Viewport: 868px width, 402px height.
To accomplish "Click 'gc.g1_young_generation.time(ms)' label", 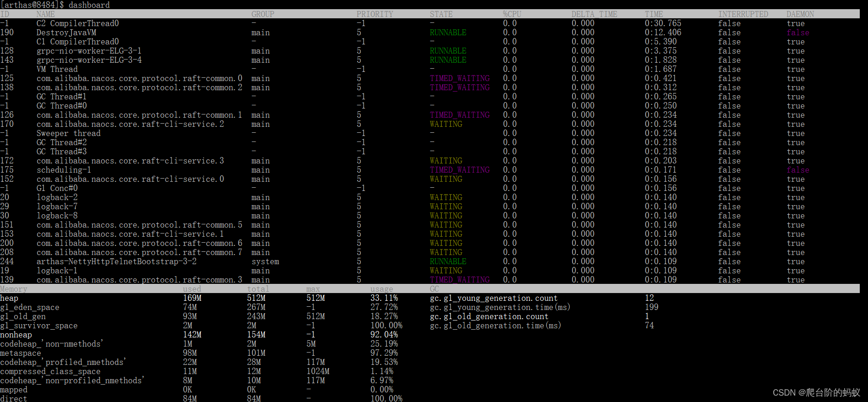I will point(500,307).
